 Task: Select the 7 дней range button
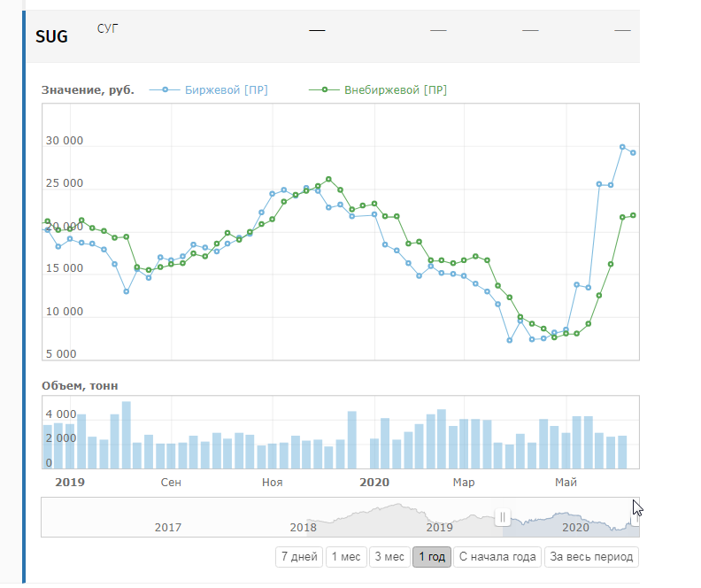(x=299, y=557)
